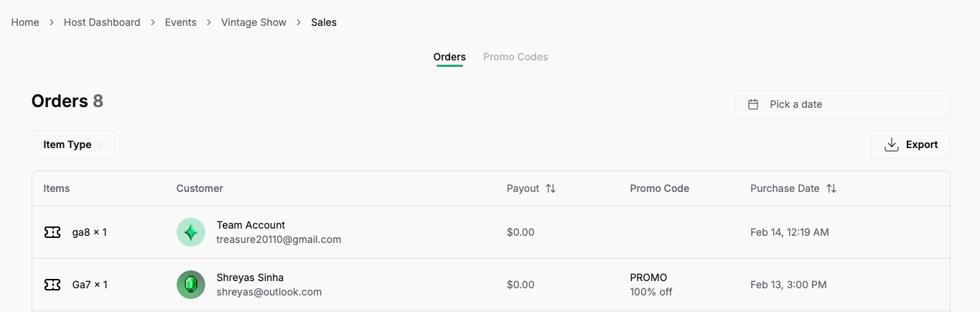This screenshot has height=312, width=980.
Task: Go to Vintage Show breadcrumb
Action: 253,22
